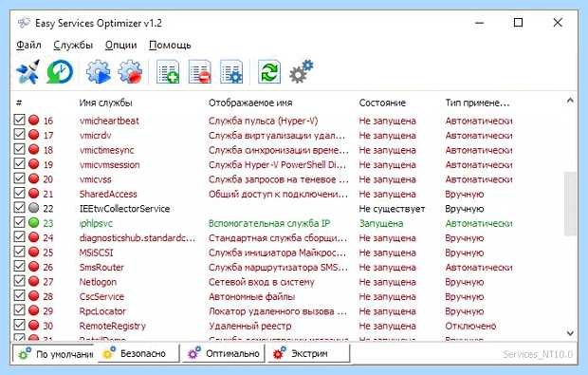Click the add service list icon
Screen dimensions: 588x375
(x=168, y=71)
